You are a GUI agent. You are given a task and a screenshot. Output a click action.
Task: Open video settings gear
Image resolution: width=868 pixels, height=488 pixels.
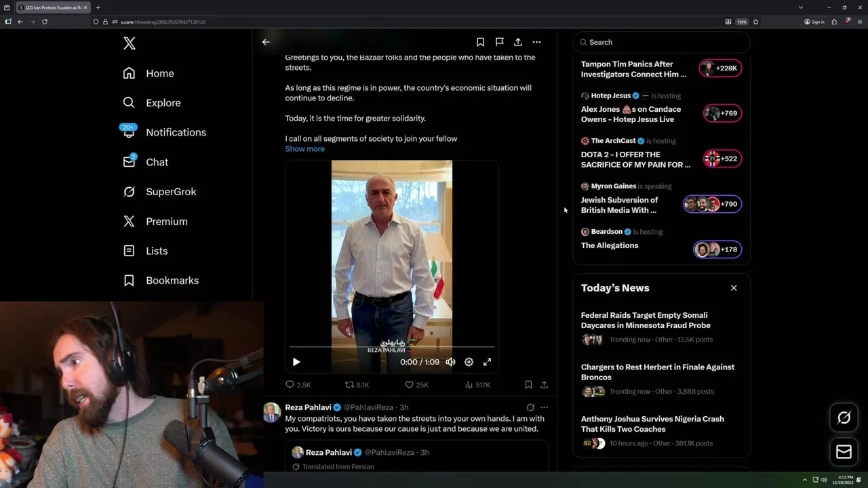pyautogui.click(x=469, y=362)
